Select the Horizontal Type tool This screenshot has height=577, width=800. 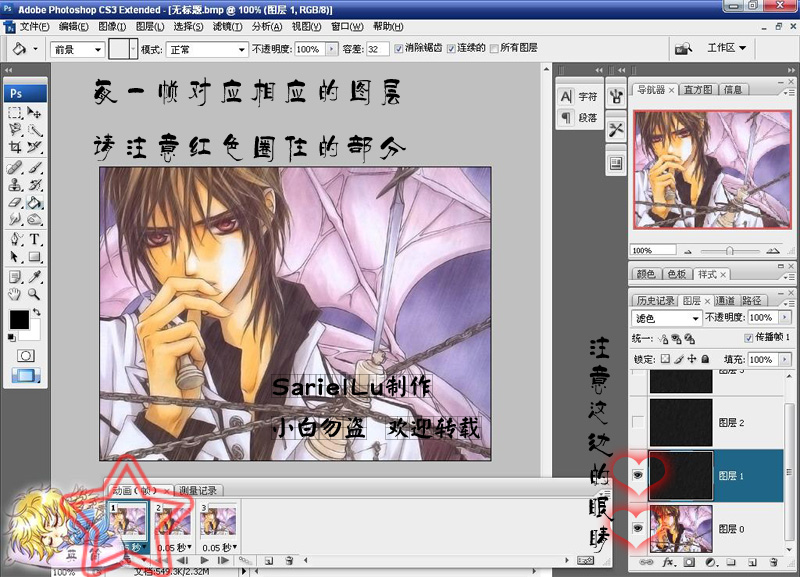[x=34, y=239]
